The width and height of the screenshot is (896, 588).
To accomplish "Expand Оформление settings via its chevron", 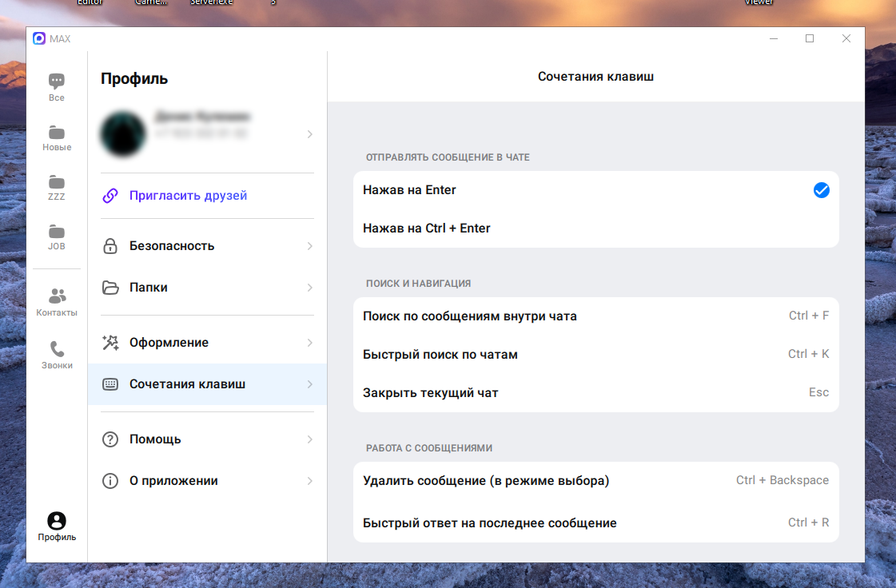I will [x=309, y=343].
